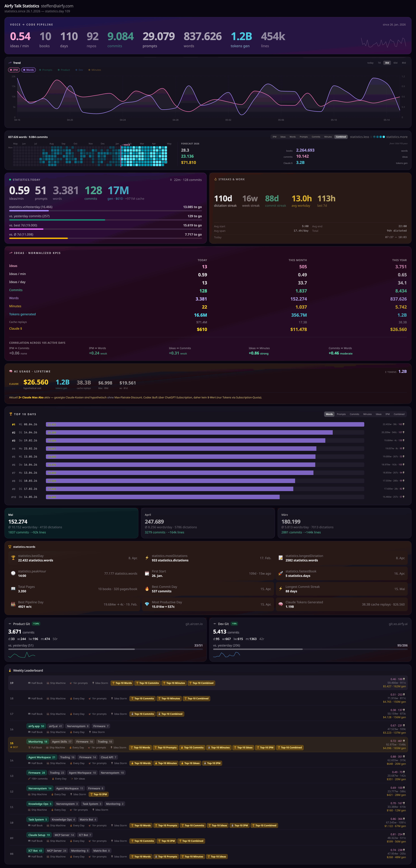Screen dimensions: 416x868
Task: Show Top 10 Days by Prompts
Action: click(341, 414)
